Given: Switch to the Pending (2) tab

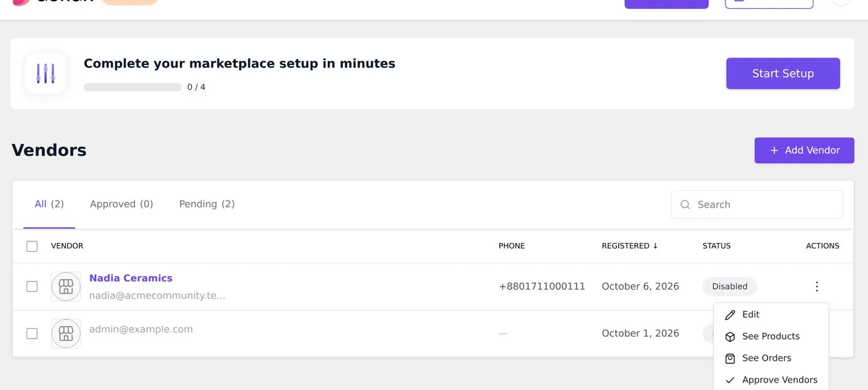Looking at the screenshot, I should [x=207, y=204].
